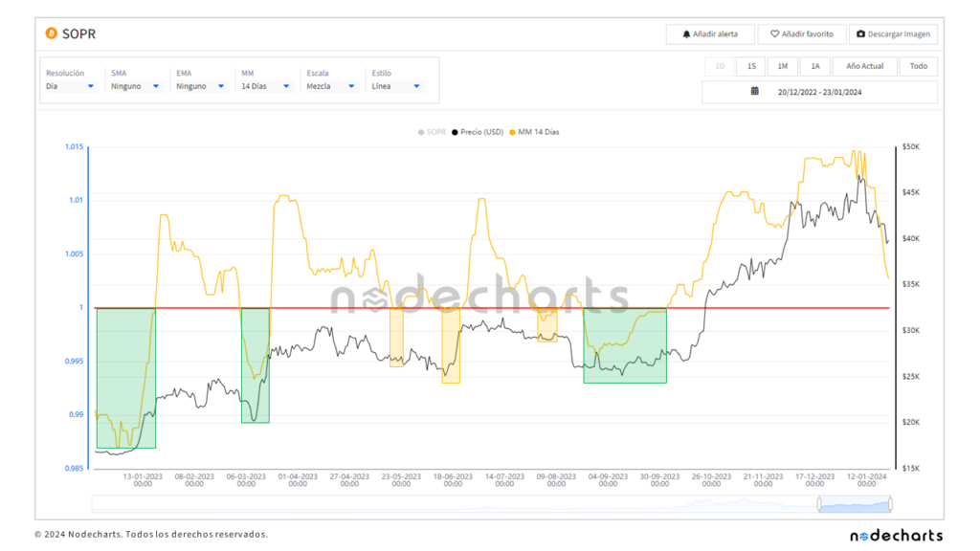Toggle the Precio (USD) legend series
The width and height of the screenshot is (980, 551).
[x=478, y=132]
